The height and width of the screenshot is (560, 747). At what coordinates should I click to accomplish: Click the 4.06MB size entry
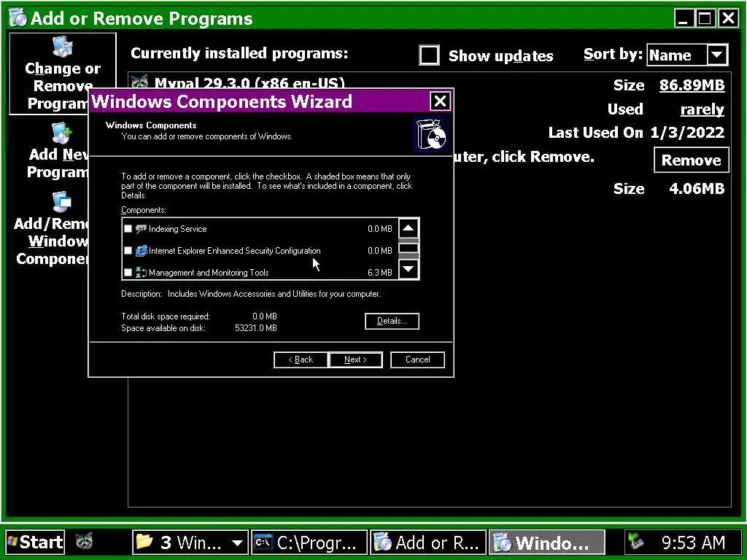(x=697, y=189)
